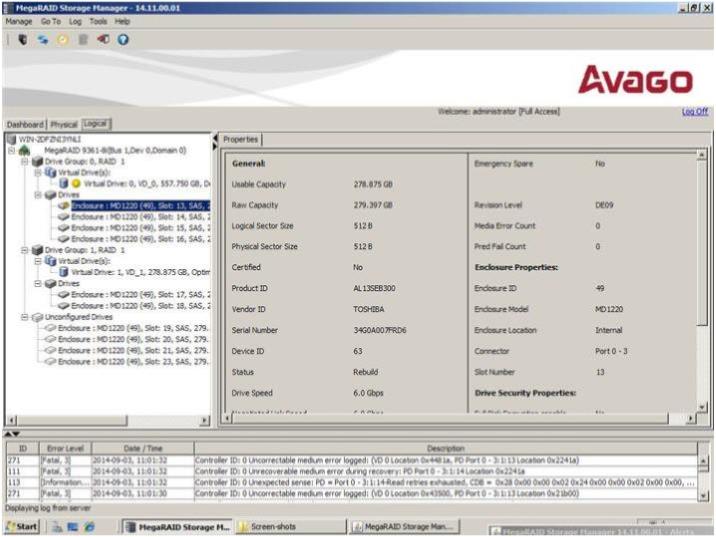Viewport: 716px width, 537px height.
Task: Click the Unconfigured Drives folder icon
Action: click(38, 316)
